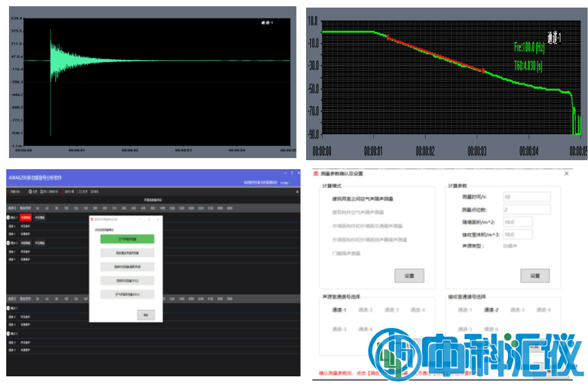The height and width of the screenshot is (386, 588).
Task: Choose the green 空气声隔声测量 option
Action: coord(127,239)
